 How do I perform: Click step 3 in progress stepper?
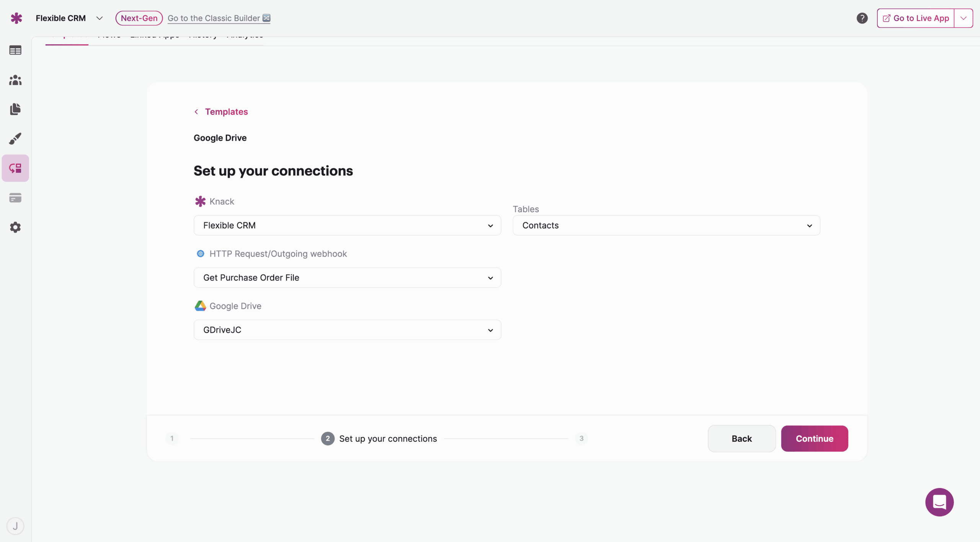pyautogui.click(x=581, y=438)
